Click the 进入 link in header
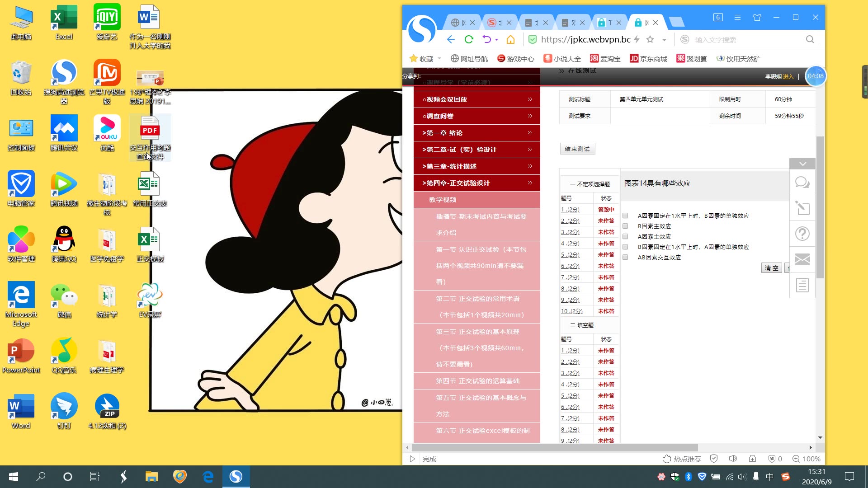 pos(788,76)
